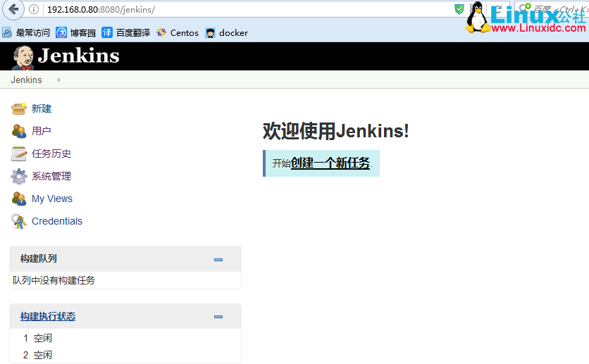Click the 百度翻译 bookmark icon
Viewport: 589px width, 364px height.
[107, 32]
